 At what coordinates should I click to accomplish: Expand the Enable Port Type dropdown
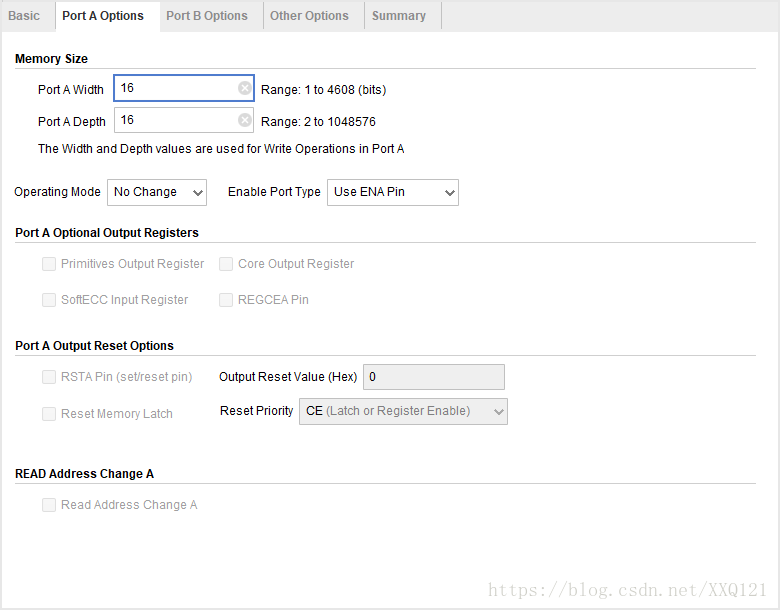click(x=393, y=192)
